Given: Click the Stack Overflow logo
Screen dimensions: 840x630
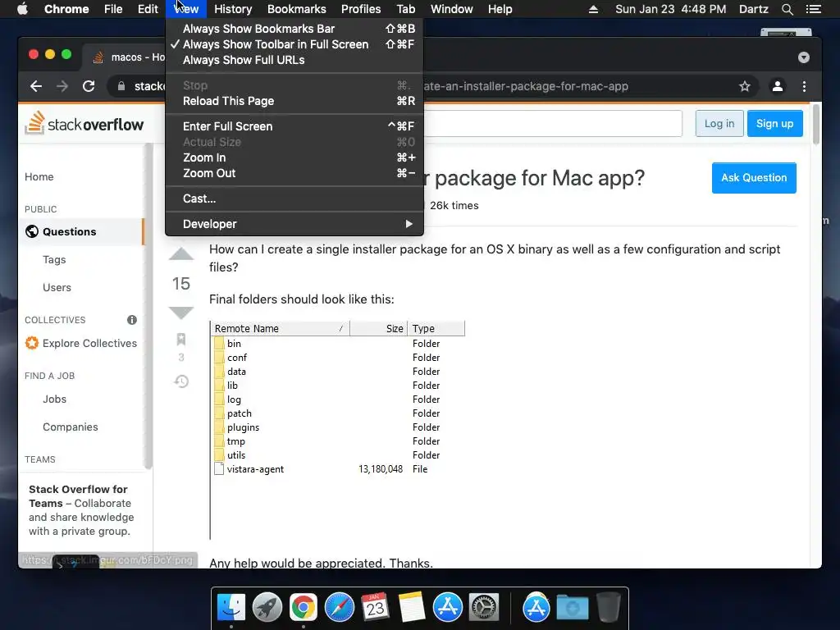Looking at the screenshot, I should [x=84, y=123].
